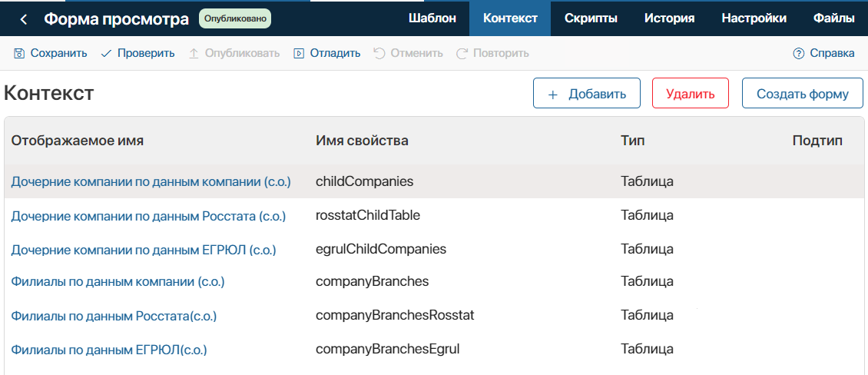Go back using the left arrow icon
This screenshot has height=375, width=868.
tap(23, 19)
